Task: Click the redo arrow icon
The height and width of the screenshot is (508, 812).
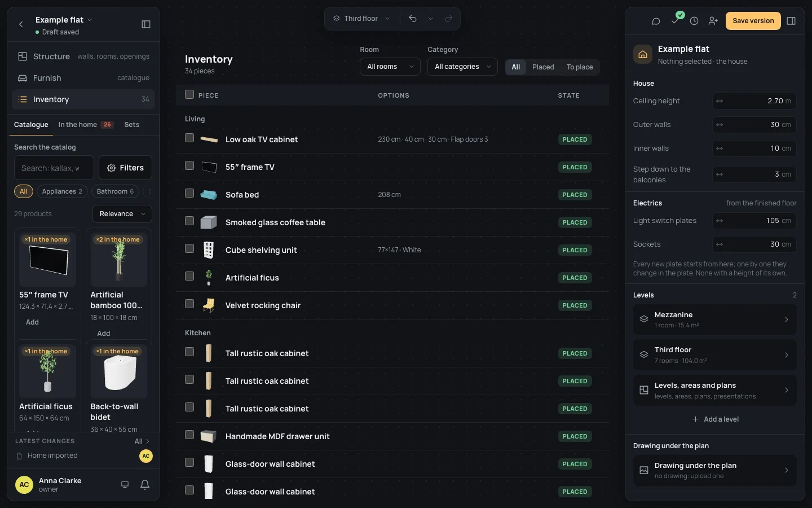Action: 449,19
